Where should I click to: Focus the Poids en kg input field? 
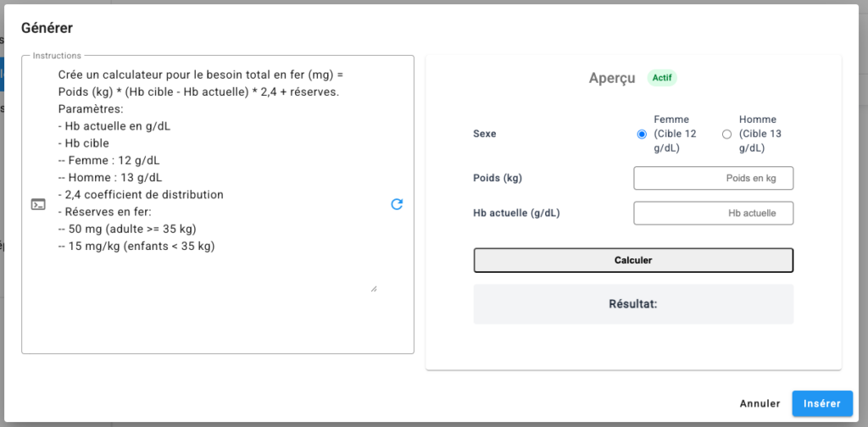(713, 178)
